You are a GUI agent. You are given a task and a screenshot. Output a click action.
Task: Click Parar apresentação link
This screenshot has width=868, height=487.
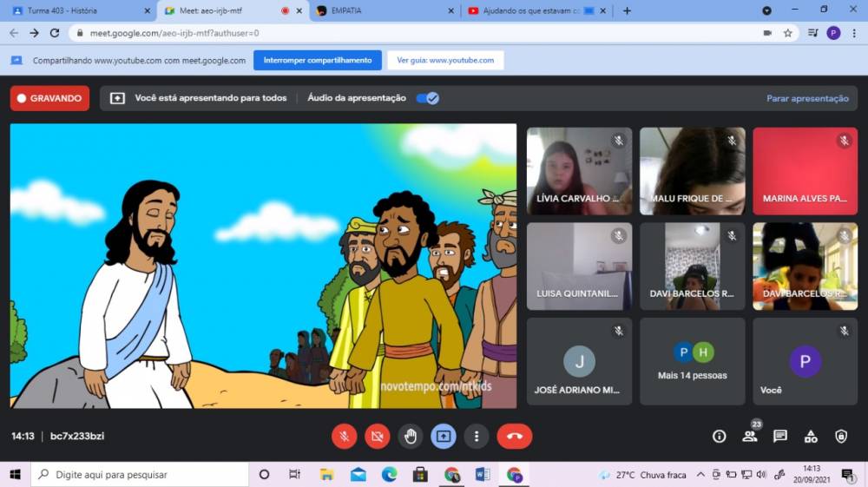tap(807, 98)
